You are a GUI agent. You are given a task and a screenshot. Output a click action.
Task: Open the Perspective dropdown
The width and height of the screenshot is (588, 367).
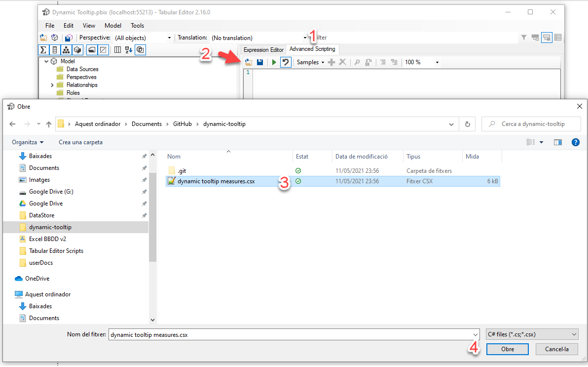tap(142, 38)
